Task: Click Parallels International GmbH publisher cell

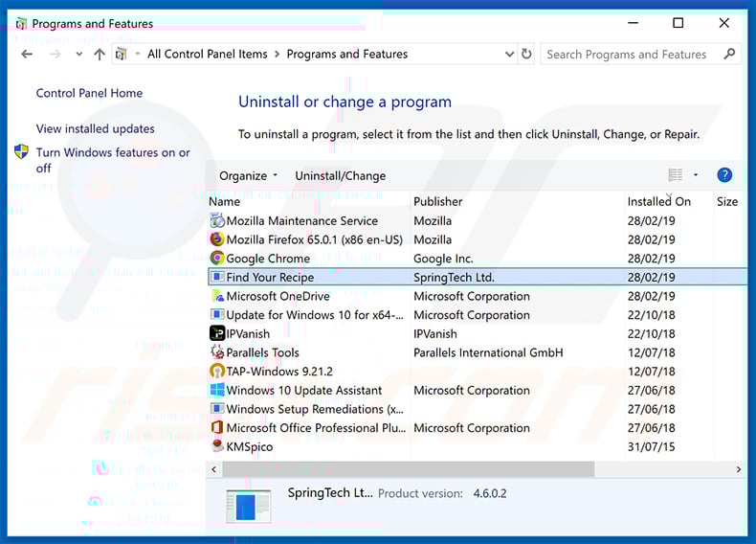Action: point(488,352)
